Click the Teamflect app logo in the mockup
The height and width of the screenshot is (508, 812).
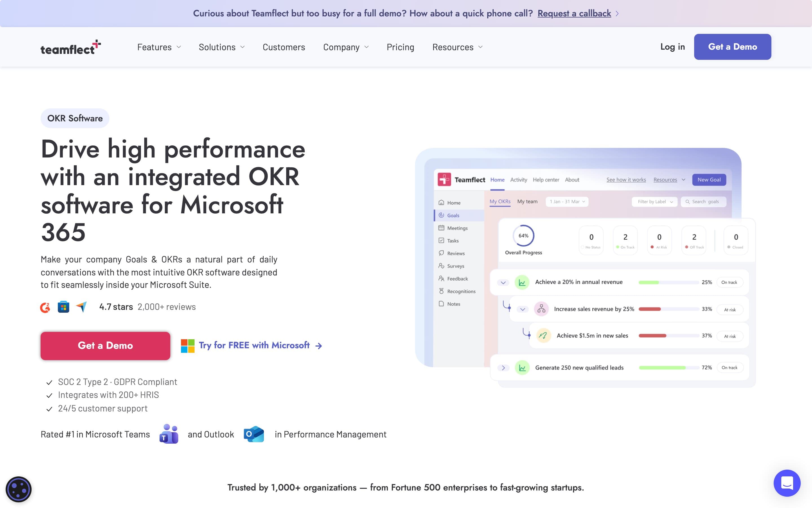tap(444, 179)
